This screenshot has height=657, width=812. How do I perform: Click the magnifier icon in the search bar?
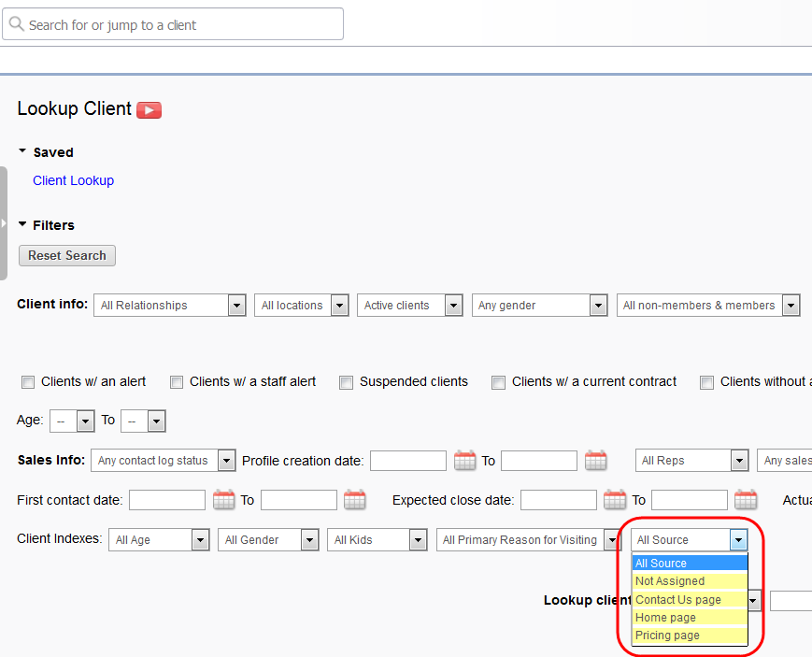(x=16, y=23)
